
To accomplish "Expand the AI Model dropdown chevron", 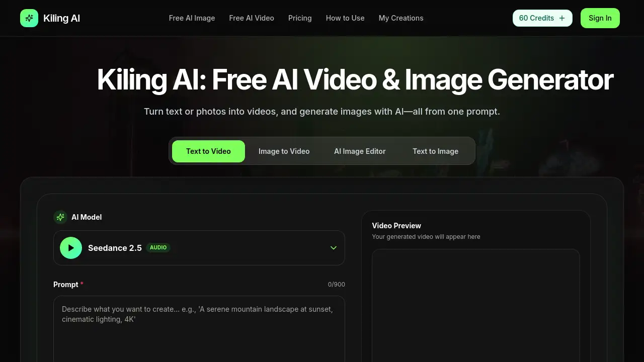I will [x=334, y=248].
